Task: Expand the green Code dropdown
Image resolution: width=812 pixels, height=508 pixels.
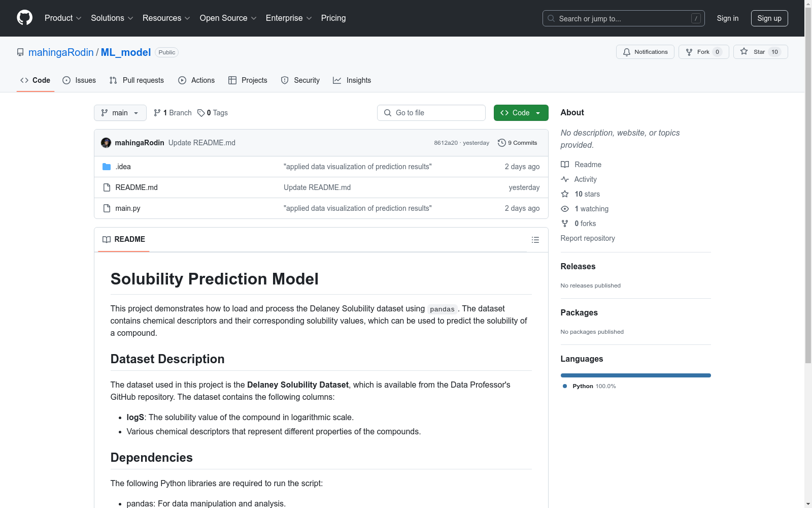Action: [x=521, y=113]
